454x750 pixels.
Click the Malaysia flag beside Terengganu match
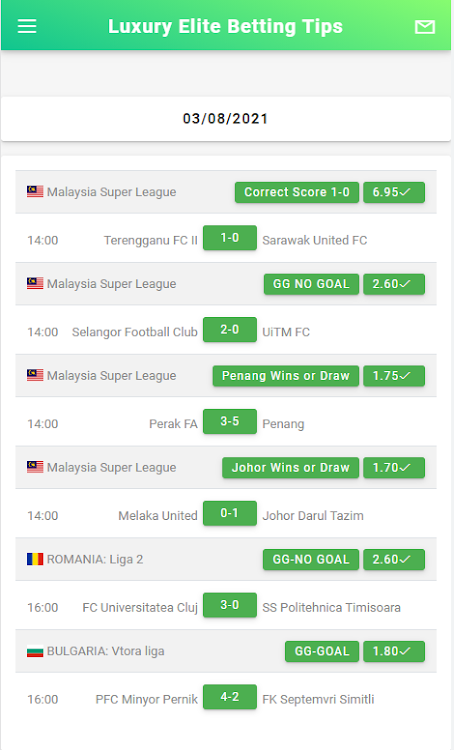point(35,191)
